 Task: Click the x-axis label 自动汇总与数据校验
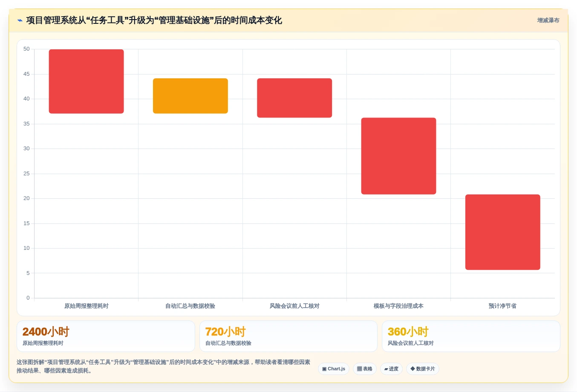(x=190, y=306)
